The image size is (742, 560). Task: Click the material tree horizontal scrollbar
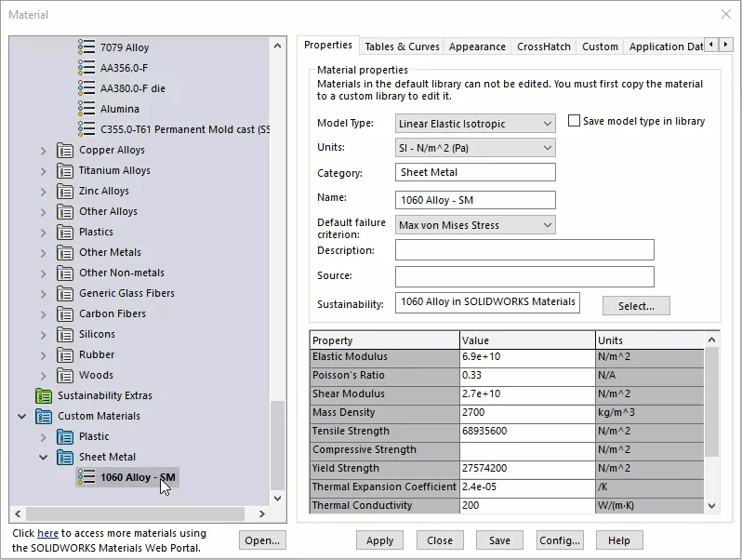135,513
